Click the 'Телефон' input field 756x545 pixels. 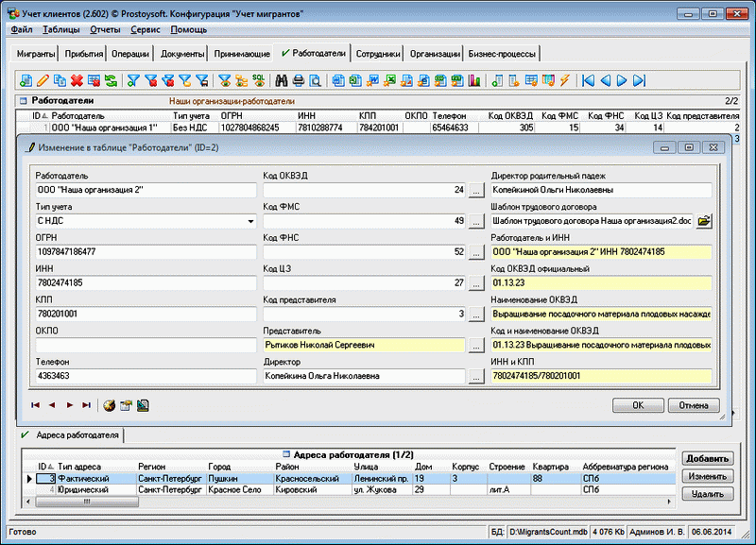tap(146, 376)
